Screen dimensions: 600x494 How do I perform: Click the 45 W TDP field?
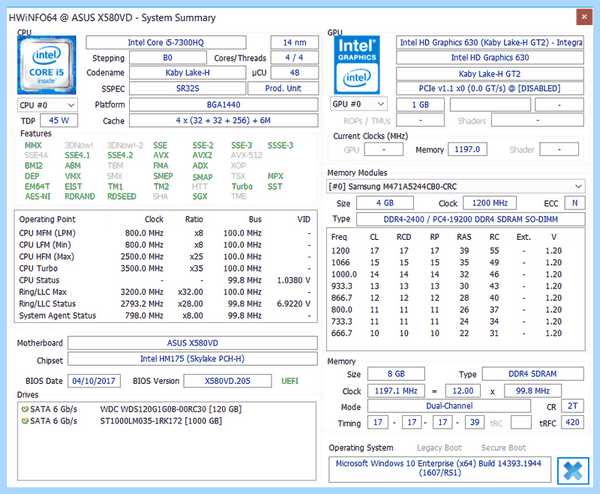pyautogui.click(x=59, y=121)
